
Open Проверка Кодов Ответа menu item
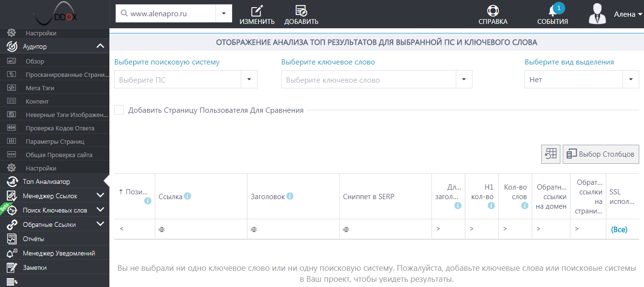[60, 128]
